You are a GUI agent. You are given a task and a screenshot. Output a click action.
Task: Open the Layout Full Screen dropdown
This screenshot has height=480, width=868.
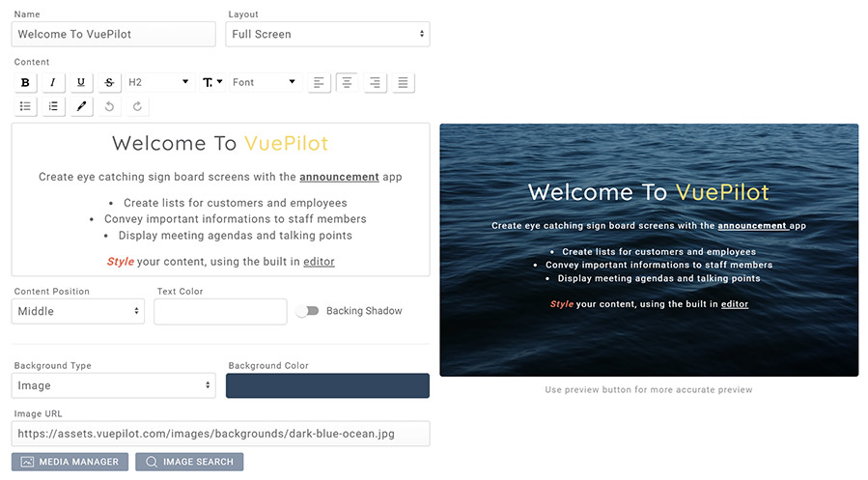[x=327, y=35]
